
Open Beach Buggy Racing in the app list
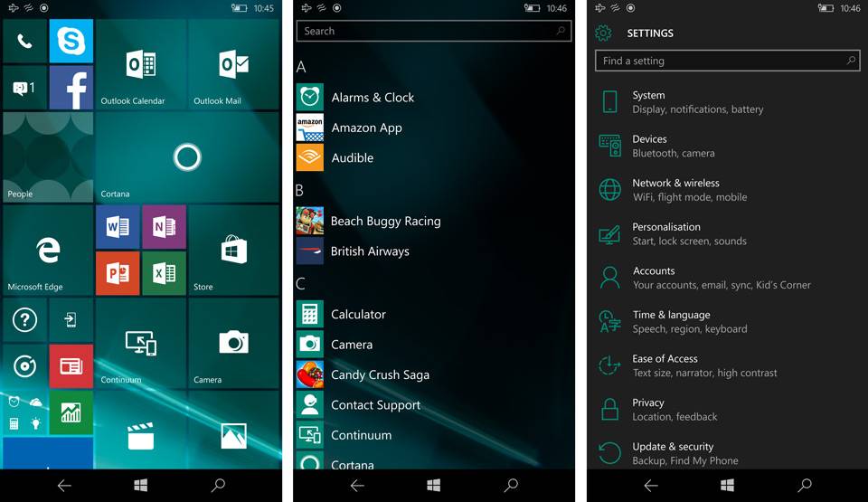pyautogui.click(x=384, y=221)
